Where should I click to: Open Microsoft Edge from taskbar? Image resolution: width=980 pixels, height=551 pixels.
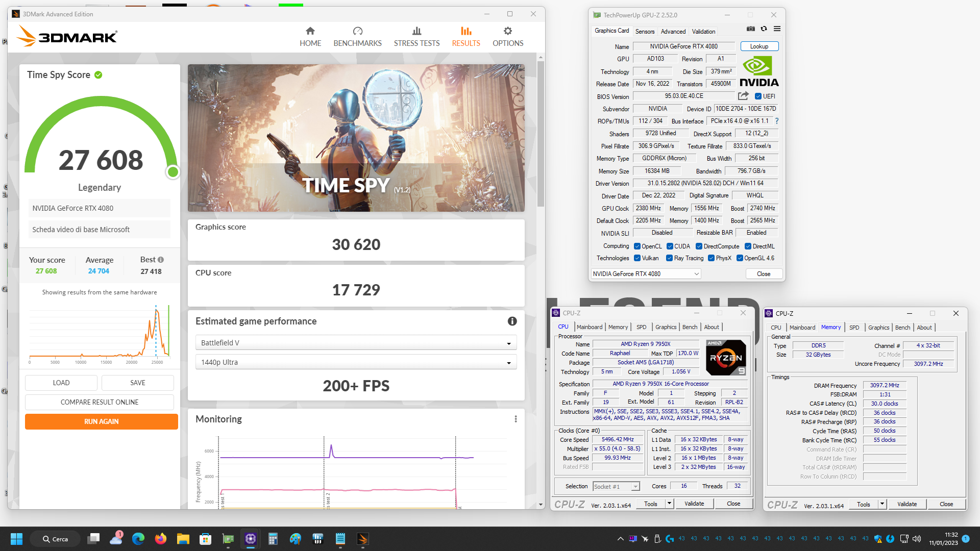[x=138, y=539]
